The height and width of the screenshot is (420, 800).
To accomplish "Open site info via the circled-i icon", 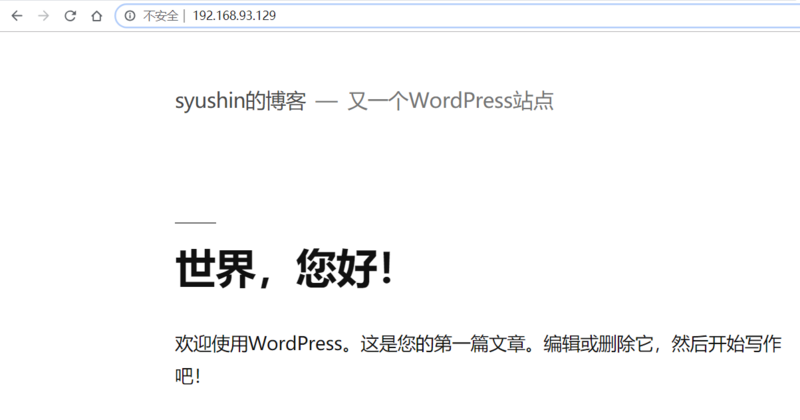I will pyautogui.click(x=130, y=16).
